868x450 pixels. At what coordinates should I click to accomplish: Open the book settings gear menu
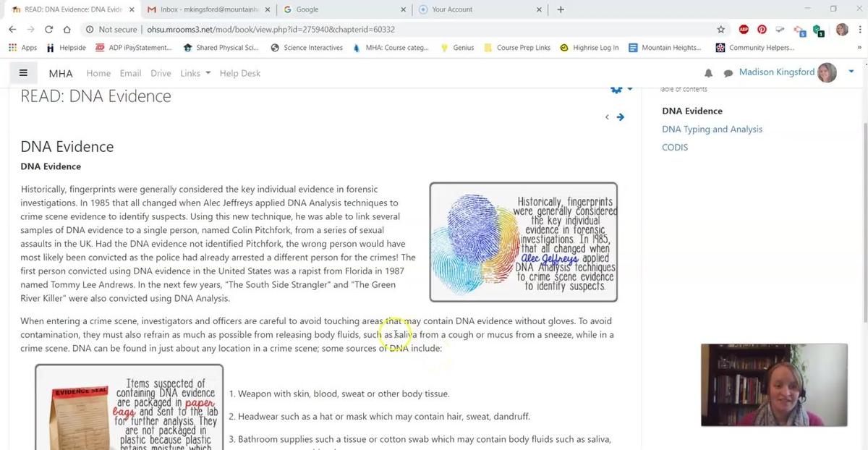pyautogui.click(x=616, y=89)
